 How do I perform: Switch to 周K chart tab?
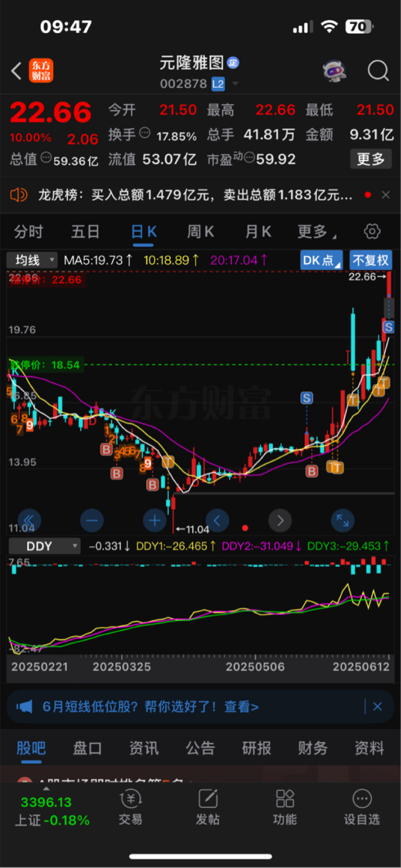point(200,232)
